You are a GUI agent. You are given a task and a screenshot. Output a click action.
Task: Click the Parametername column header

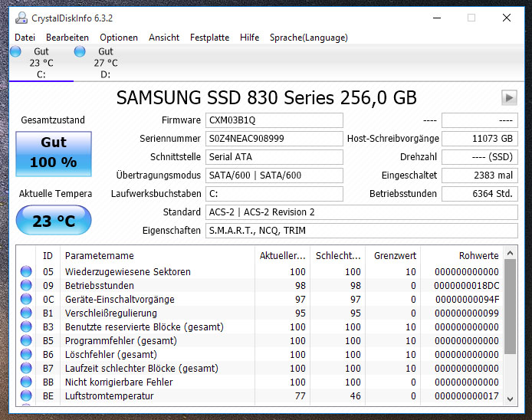[x=157, y=255]
